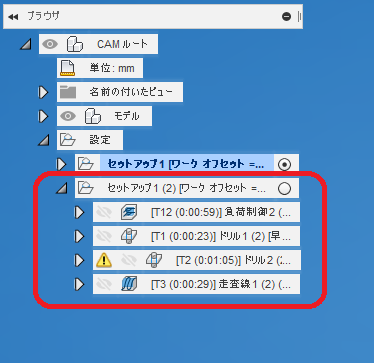The image size is (374, 363).
Task: Expand the T1 ドリル1 (2) operation
Action: [80, 236]
